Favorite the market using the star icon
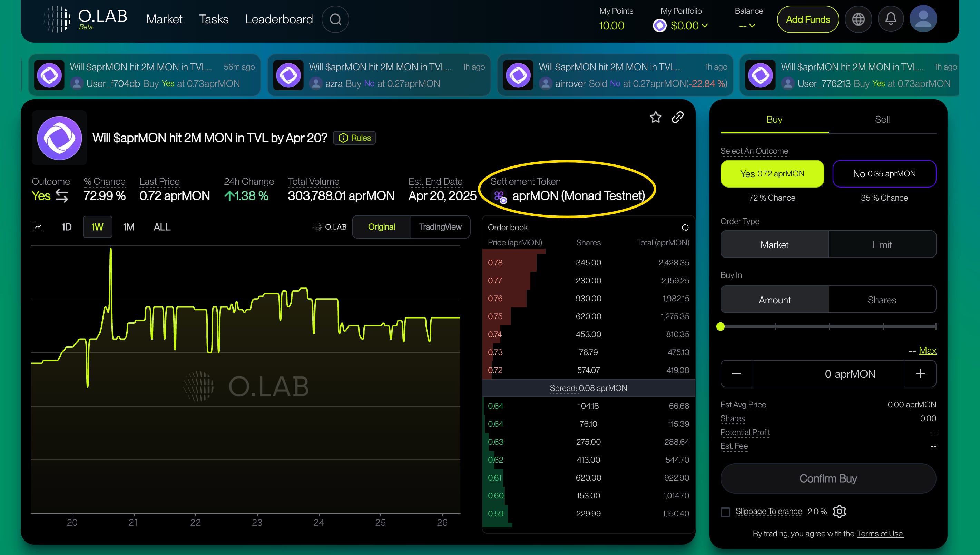The width and height of the screenshot is (980, 555). 655,118
